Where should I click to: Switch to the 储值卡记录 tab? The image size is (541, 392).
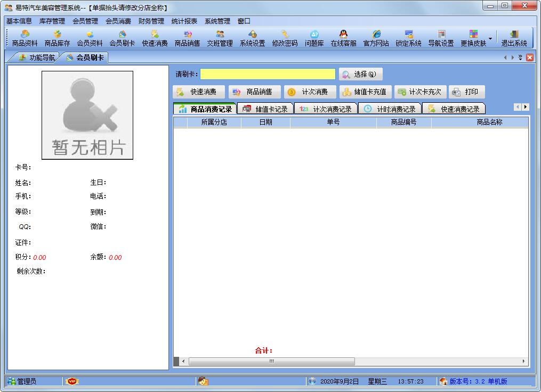click(x=265, y=108)
